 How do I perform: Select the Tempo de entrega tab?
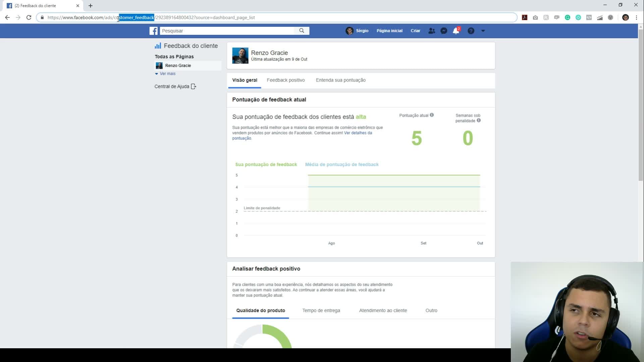pos(321,311)
